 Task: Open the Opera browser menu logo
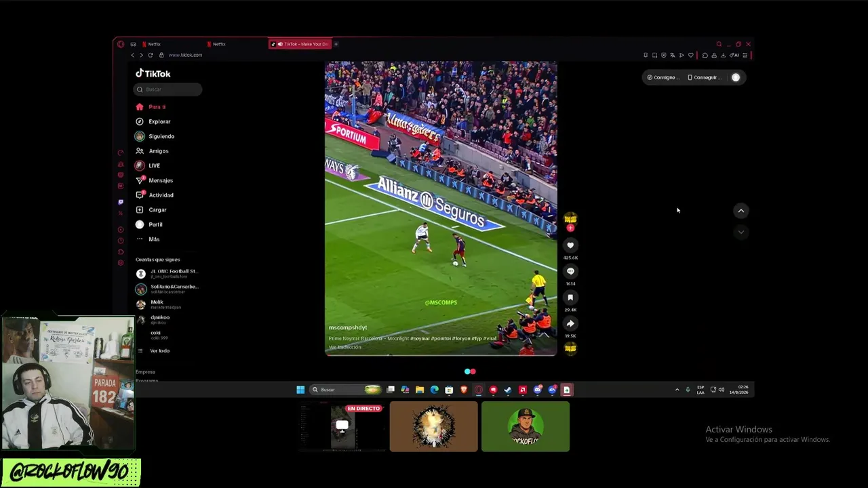pos(121,44)
